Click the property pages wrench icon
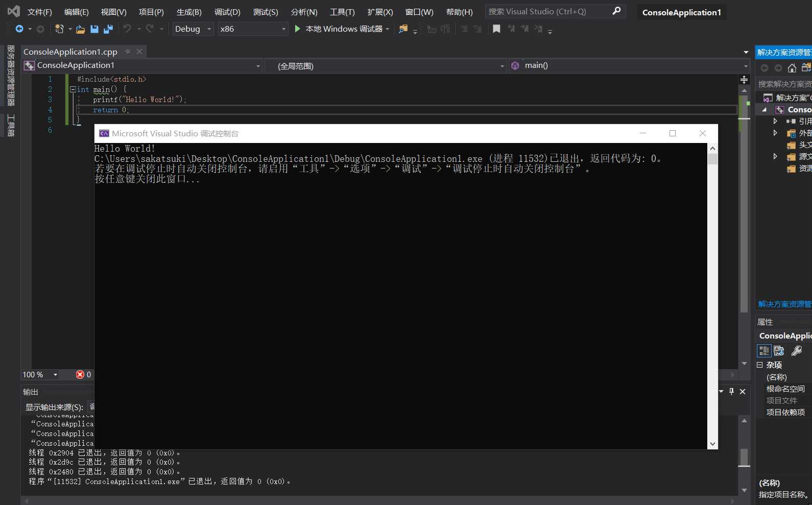The width and height of the screenshot is (812, 505). point(797,351)
